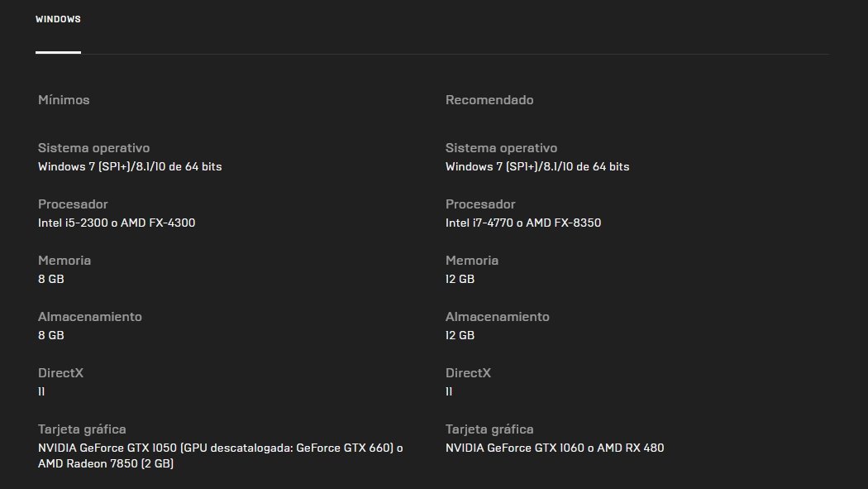Click the DirectX 11 value under Recomendado
The image size is (868, 489).
click(x=449, y=391)
